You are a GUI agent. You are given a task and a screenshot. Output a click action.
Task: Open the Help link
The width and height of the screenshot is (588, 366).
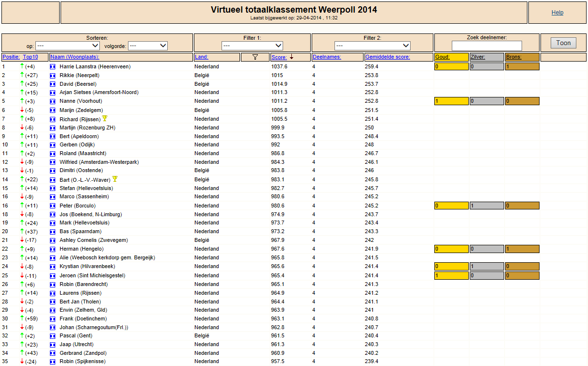pyautogui.click(x=557, y=13)
